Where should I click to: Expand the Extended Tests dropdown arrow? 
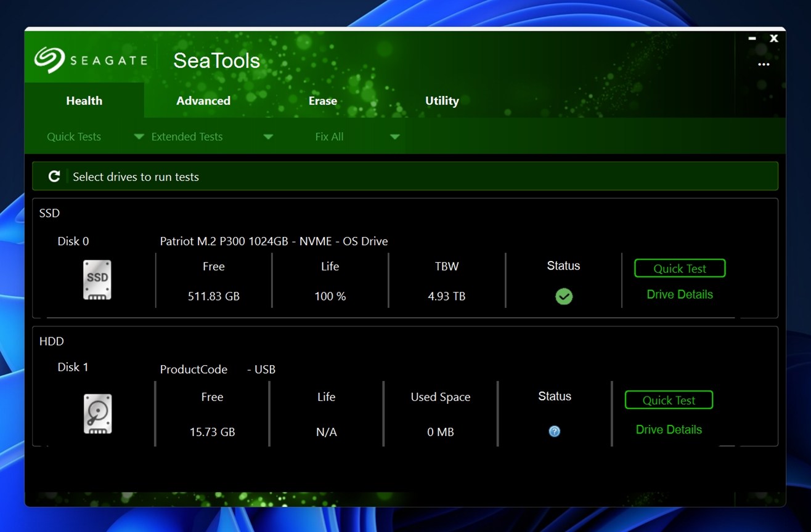click(268, 137)
